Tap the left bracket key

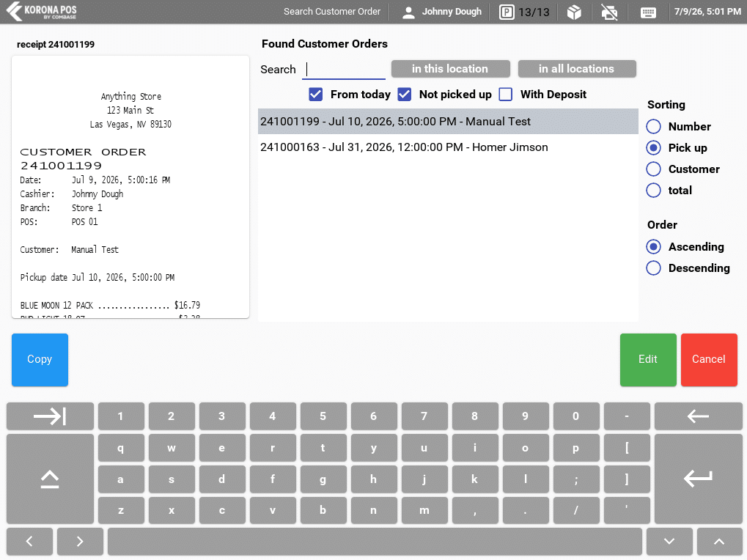[x=627, y=448]
